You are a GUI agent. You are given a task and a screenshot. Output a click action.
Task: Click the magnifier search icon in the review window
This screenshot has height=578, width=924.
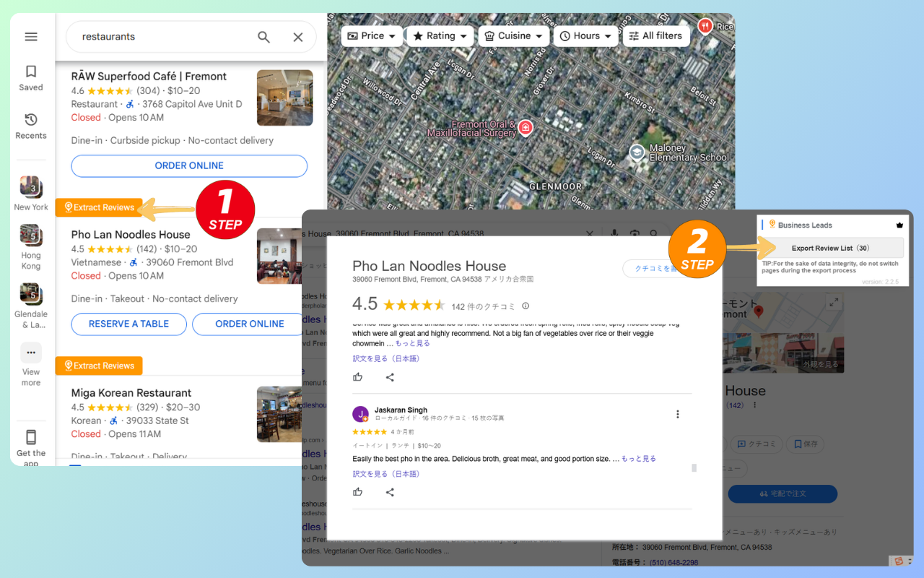pyautogui.click(x=654, y=233)
